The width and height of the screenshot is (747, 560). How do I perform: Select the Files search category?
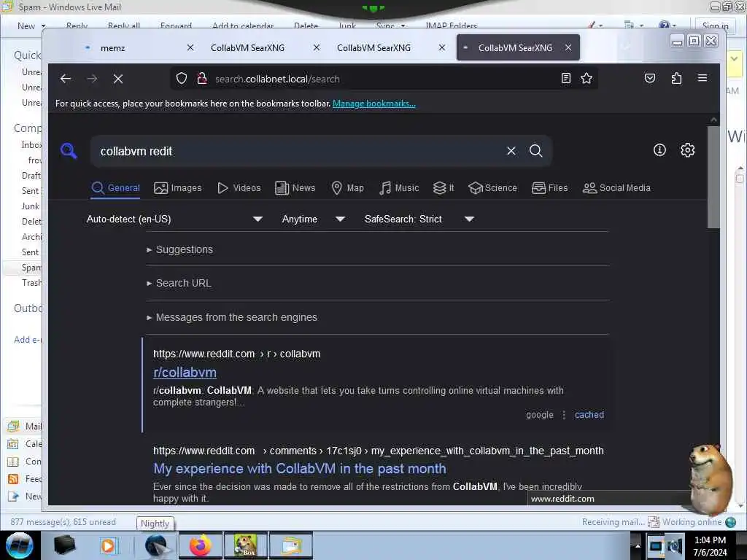point(550,187)
